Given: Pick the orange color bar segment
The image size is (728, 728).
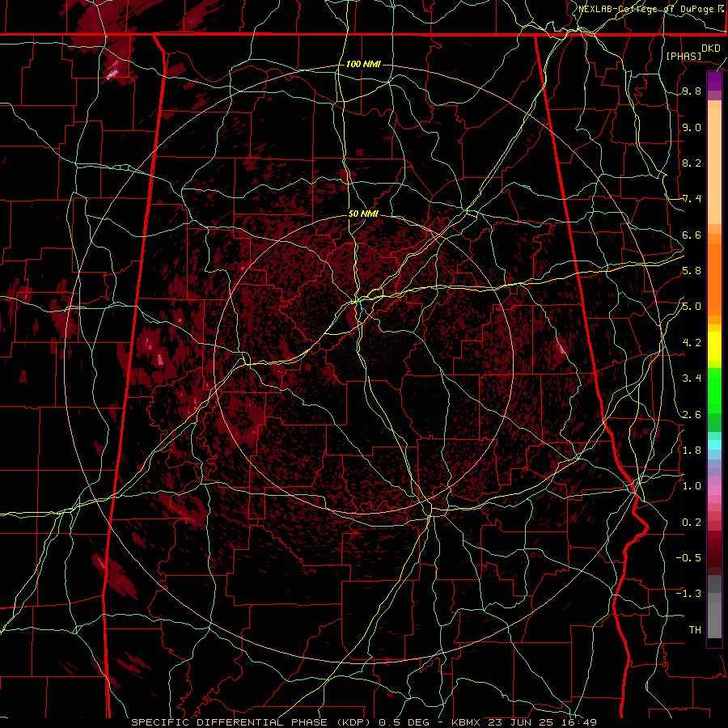Looking at the screenshot, I should click(x=714, y=279).
